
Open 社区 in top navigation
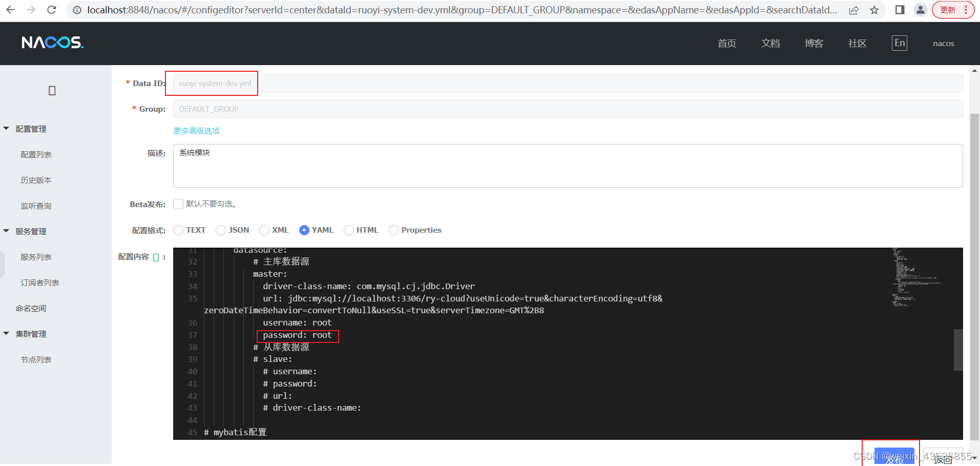(x=858, y=44)
